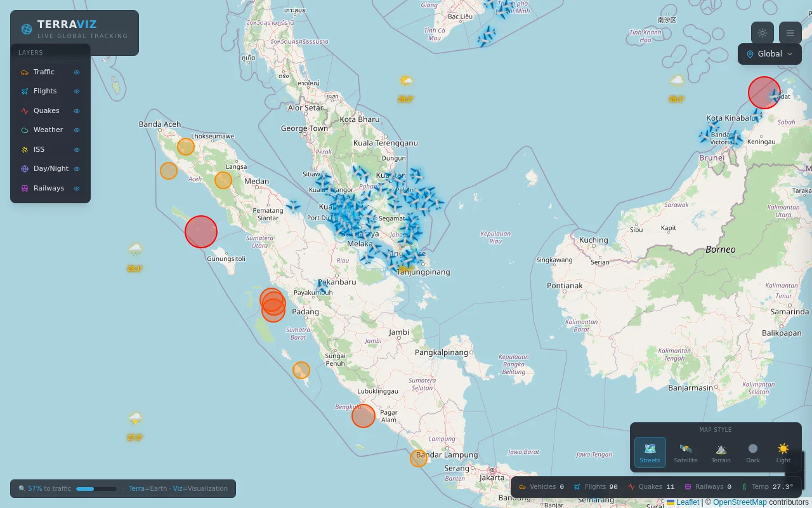Viewport: 812px width, 508px height.
Task: Click the Railways train icon in Layers
Action: click(x=25, y=189)
